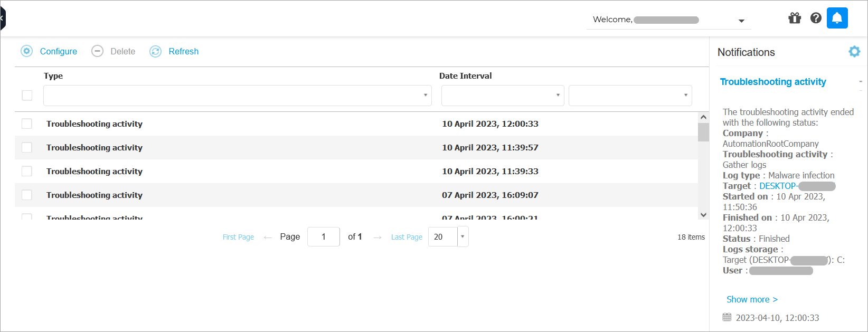
Task: Toggle the notifications bell icon
Action: click(x=837, y=18)
